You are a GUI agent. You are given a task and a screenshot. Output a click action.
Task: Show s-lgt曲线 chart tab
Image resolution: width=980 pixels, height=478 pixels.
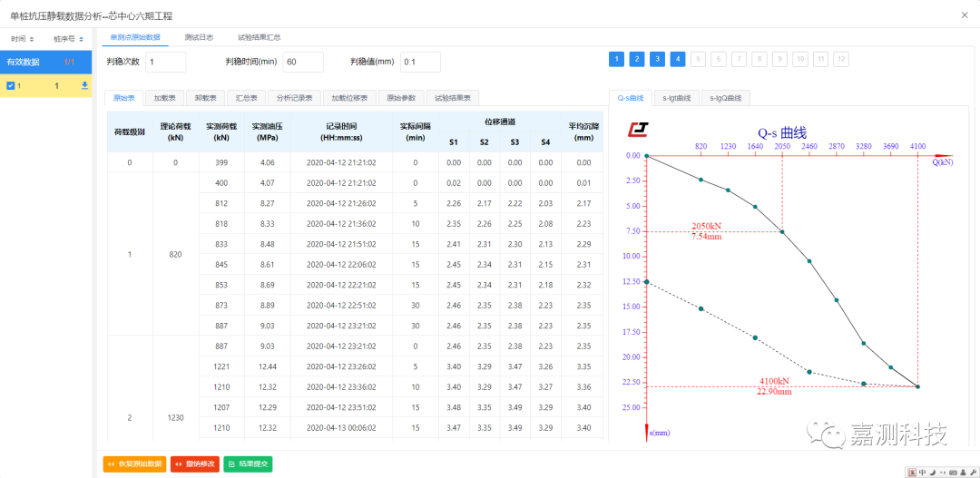point(677,97)
